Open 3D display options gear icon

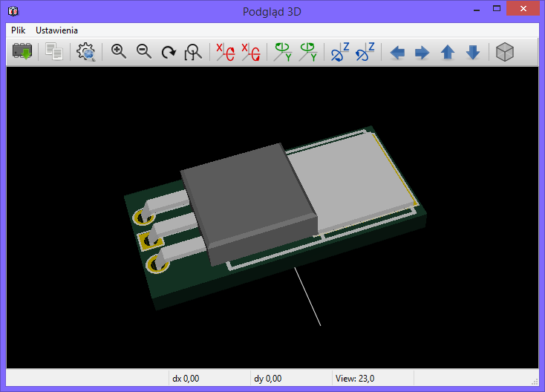click(86, 52)
